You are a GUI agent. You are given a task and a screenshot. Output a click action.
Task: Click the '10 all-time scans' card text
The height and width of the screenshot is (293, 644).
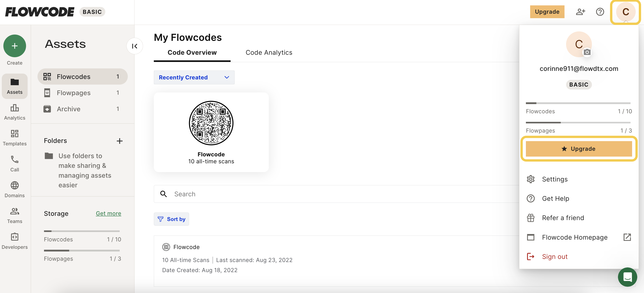tap(211, 161)
